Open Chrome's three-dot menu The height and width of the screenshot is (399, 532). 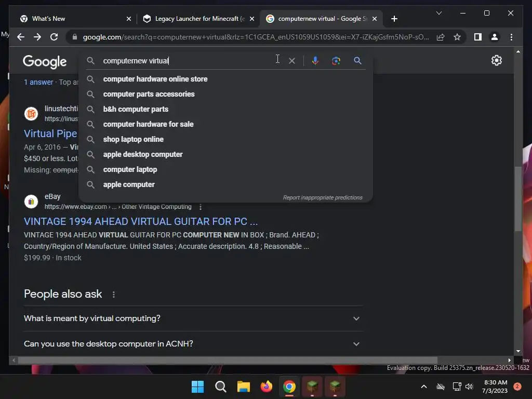[x=511, y=37]
